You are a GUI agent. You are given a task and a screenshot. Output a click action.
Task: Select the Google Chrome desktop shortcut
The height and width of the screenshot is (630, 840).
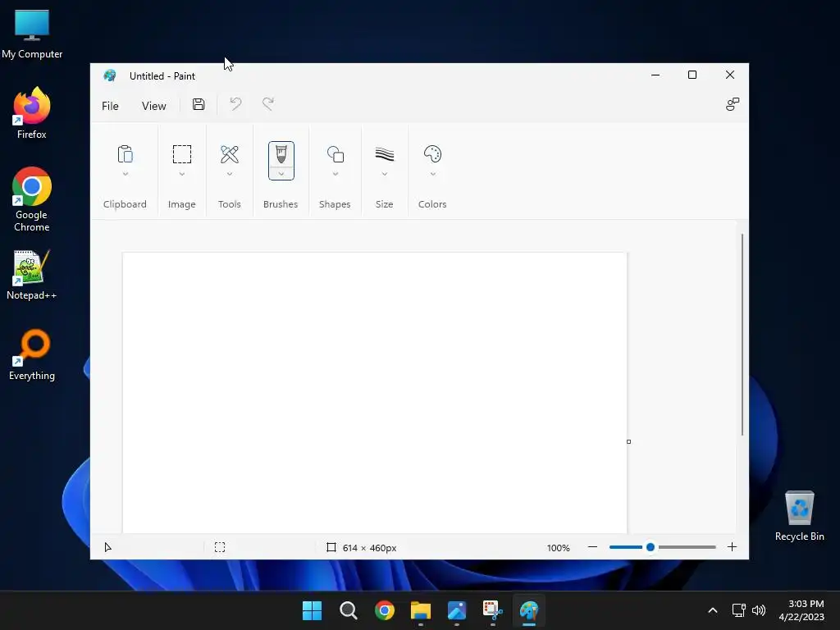coord(32,199)
